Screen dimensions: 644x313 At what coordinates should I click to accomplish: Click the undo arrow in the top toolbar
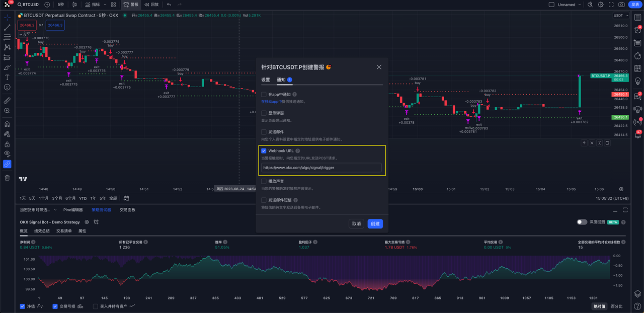tap(168, 5)
